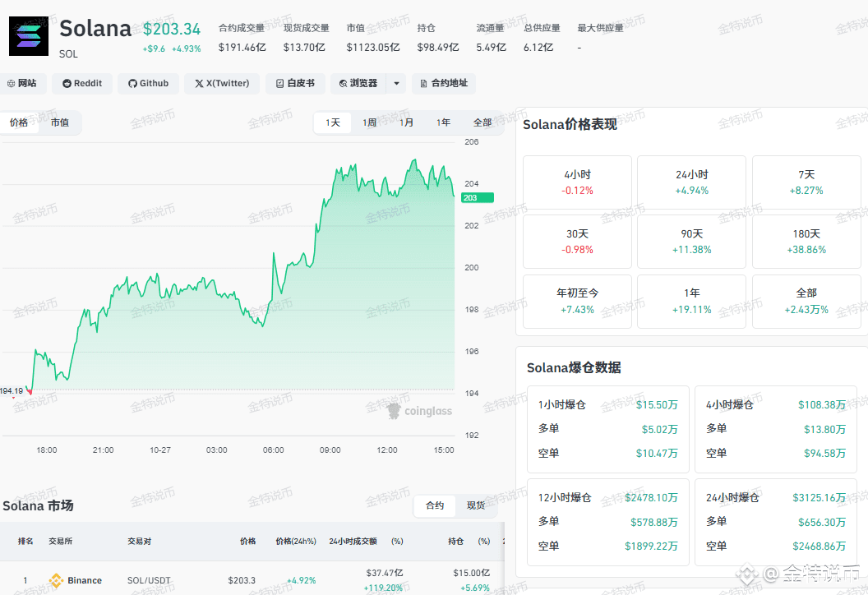
Task: Expand the 浏览器 dropdown arrow
Action: (396, 84)
